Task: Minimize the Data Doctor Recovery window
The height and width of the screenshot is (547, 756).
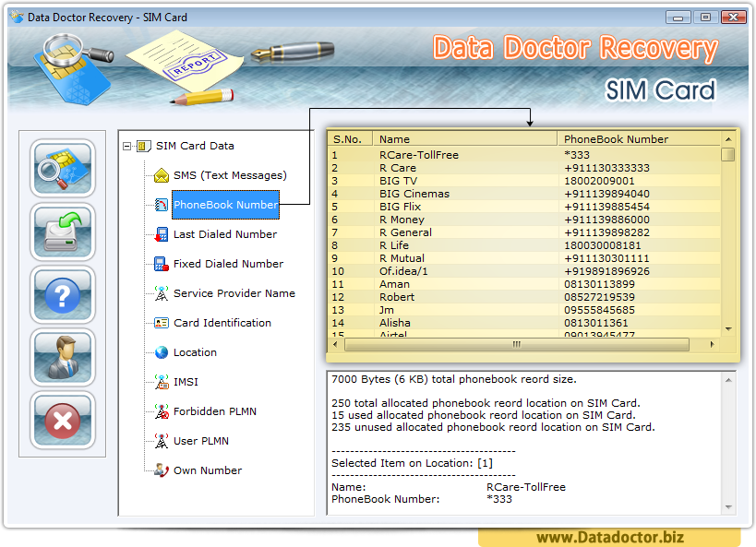Action: point(678,18)
